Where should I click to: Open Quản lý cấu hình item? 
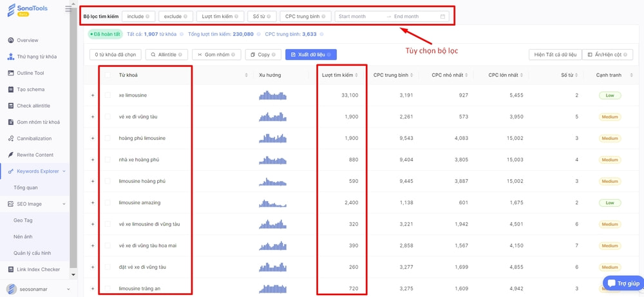click(x=32, y=253)
